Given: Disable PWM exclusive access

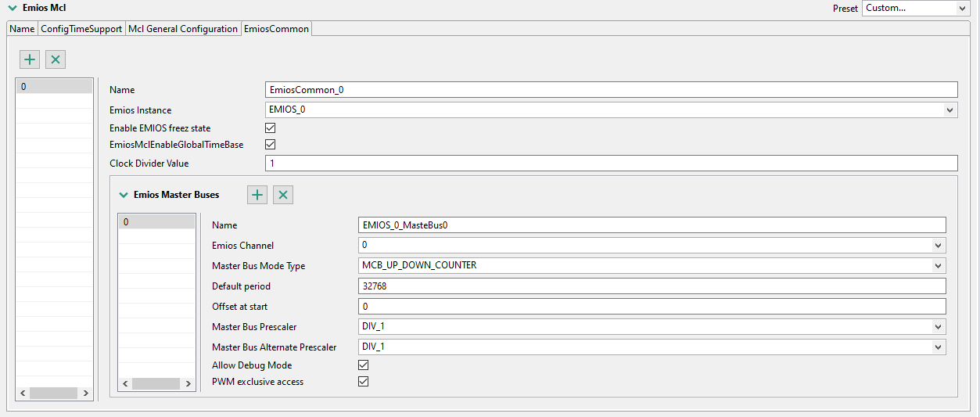Looking at the screenshot, I should 363,382.
